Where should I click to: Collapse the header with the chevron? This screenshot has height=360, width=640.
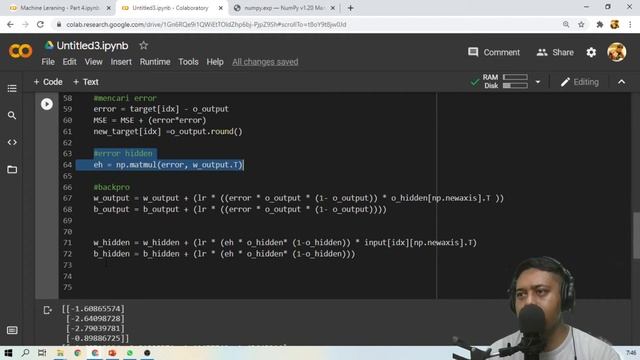coord(621,82)
